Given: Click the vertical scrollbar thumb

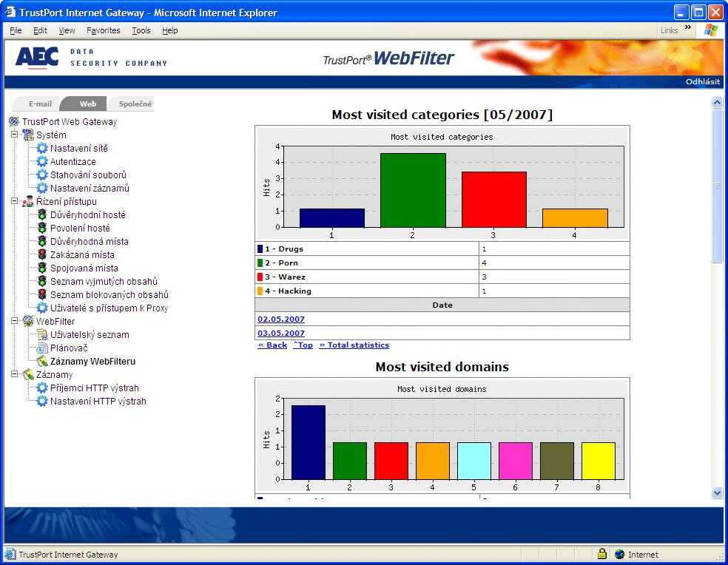Looking at the screenshot, I should click(x=717, y=186).
